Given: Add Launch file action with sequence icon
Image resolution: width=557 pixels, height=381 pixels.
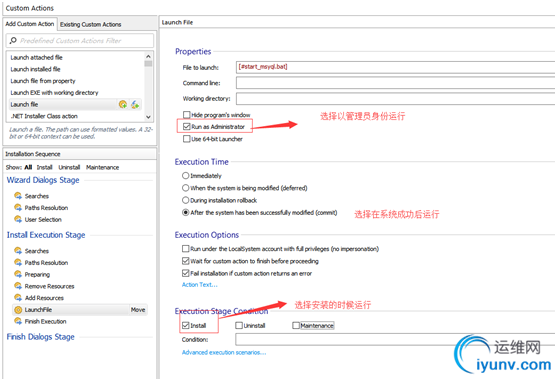Looking at the screenshot, I should pyautogui.click(x=123, y=104).
